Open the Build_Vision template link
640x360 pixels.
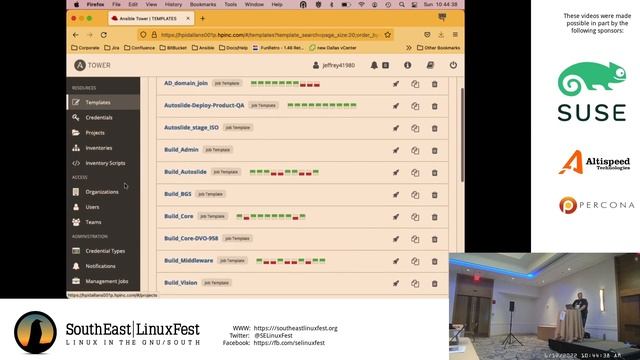tap(180, 282)
